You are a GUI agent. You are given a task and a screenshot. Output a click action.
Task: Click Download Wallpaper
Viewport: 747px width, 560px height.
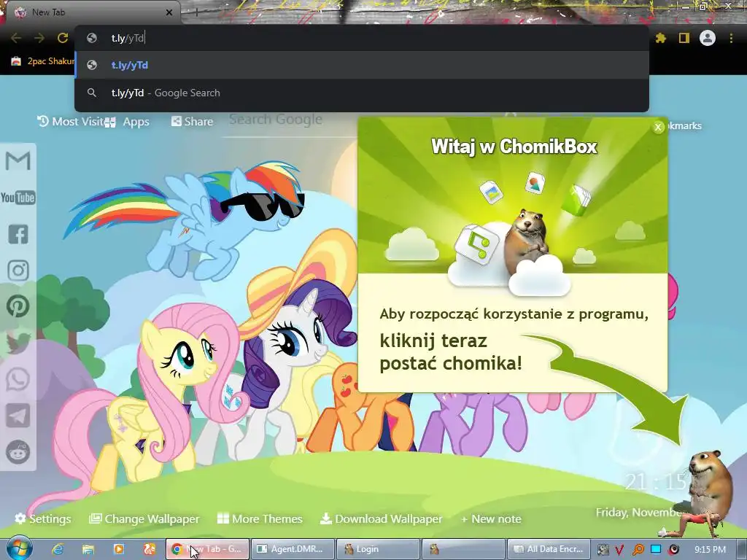click(381, 518)
